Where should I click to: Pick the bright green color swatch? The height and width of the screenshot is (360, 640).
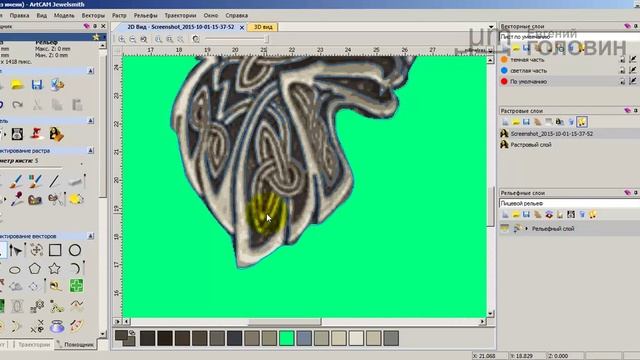pos(287,338)
